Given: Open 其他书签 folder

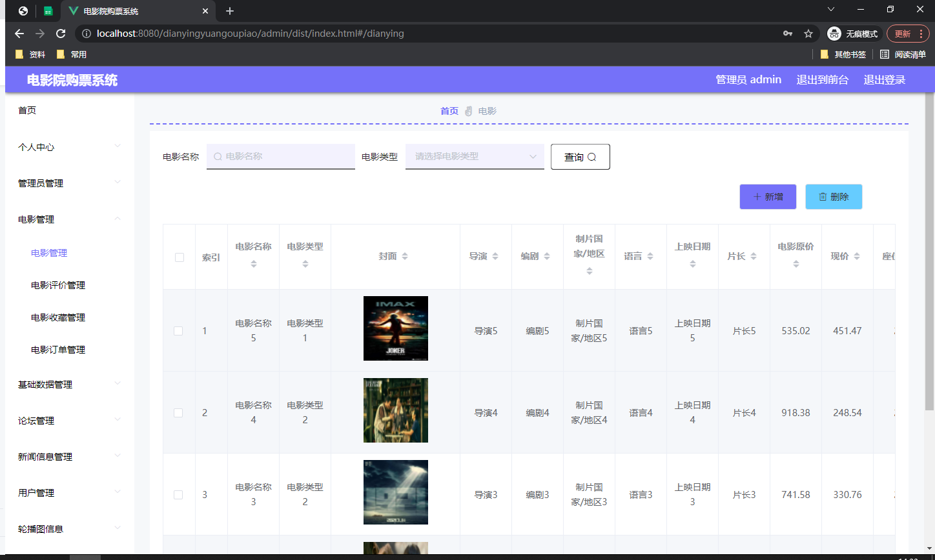Looking at the screenshot, I should tap(843, 55).
